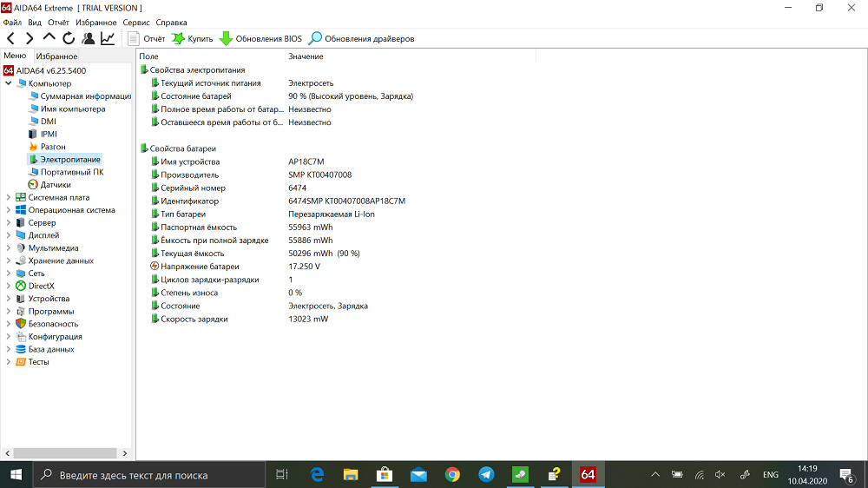Screen dimensions: 868x488
Task: Open the Сервис menu
Action: tap(136, 23)
